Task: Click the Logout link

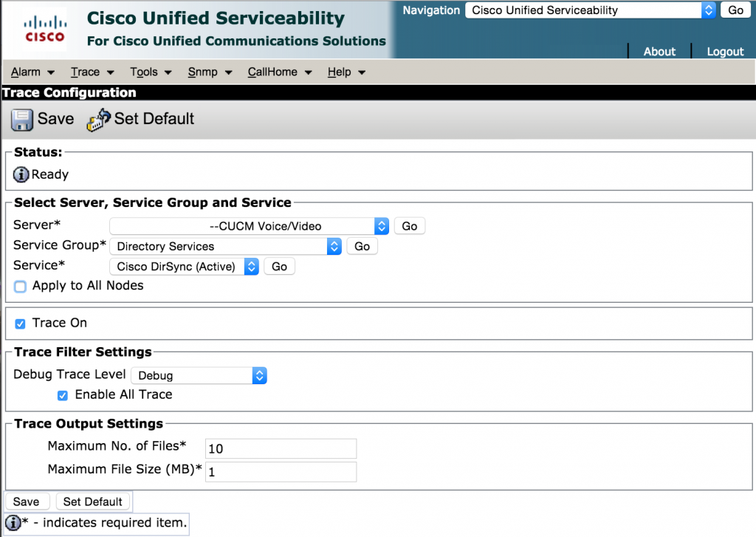Action: (x=725, y=51)
